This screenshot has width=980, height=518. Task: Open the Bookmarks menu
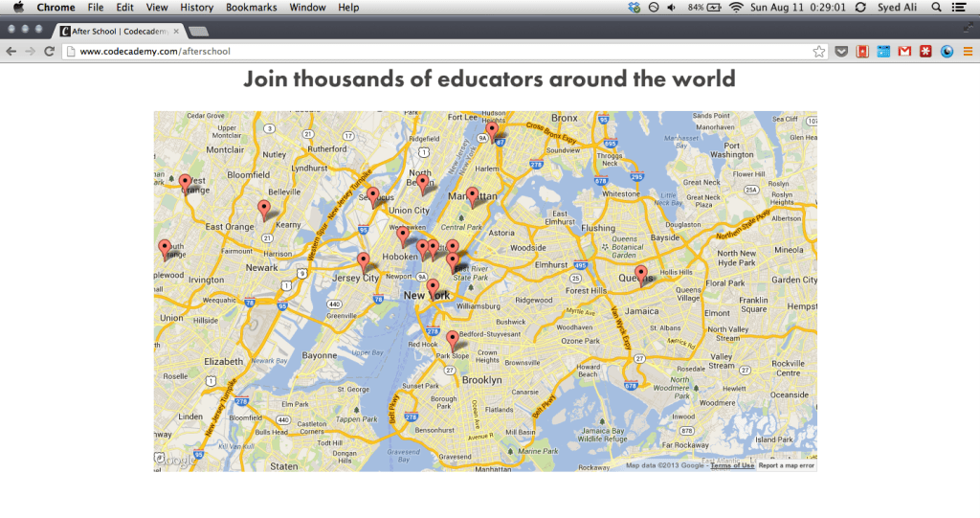(x=251, y=8)
